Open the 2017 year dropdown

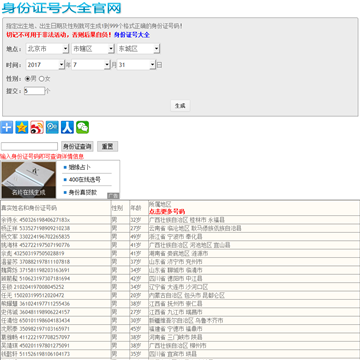click(45, 65)
